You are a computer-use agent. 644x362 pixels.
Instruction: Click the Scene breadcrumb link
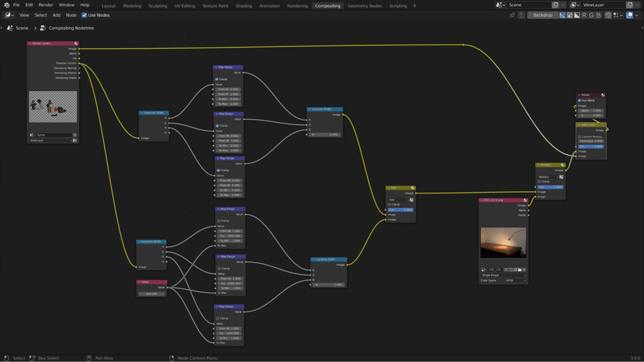(22, 28)
